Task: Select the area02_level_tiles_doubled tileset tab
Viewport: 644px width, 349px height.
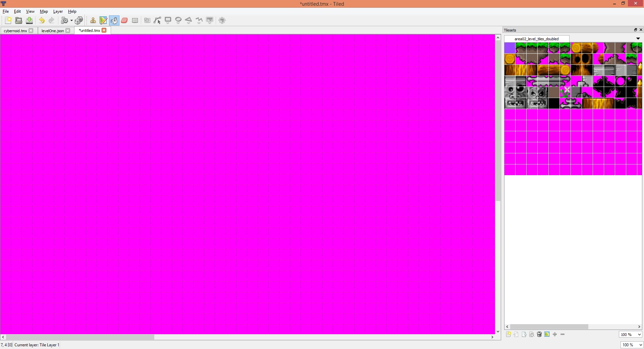Action: coord(537,39)
